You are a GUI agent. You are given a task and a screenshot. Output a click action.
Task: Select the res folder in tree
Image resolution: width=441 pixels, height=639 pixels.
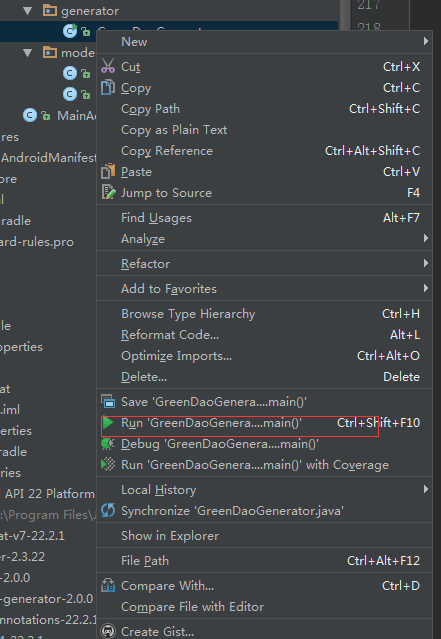9,137
